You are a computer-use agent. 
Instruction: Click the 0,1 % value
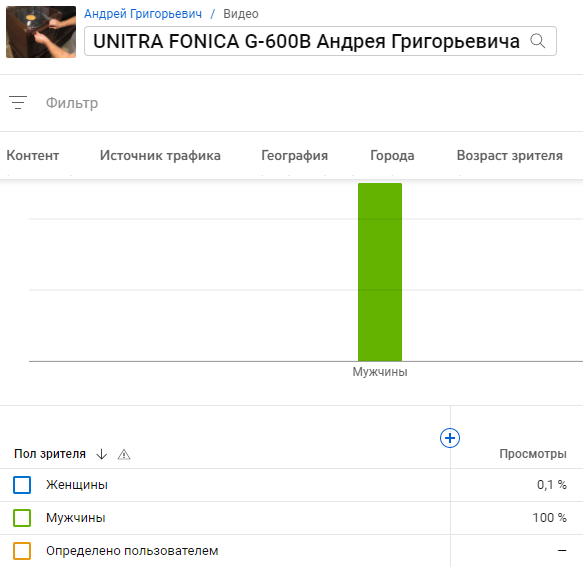tap(552, 485)
